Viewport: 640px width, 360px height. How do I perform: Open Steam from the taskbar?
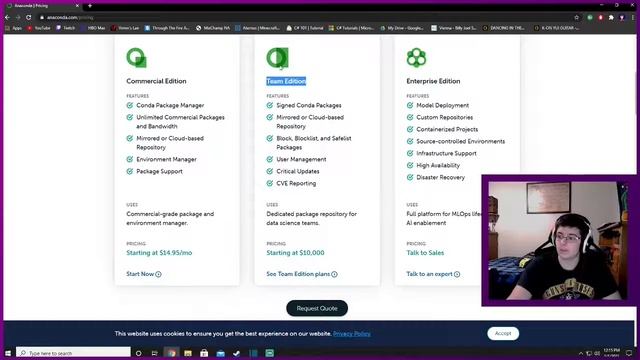(x=237, y=353)
